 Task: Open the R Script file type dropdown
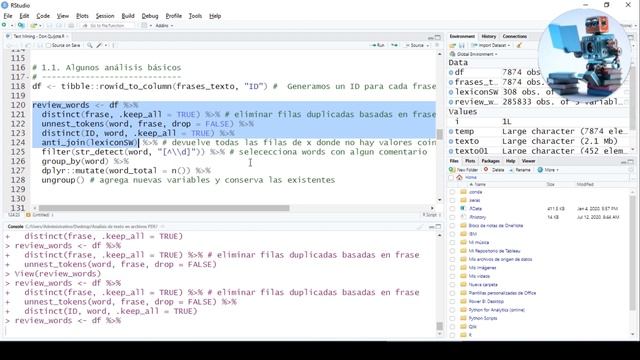pos(431,215)
